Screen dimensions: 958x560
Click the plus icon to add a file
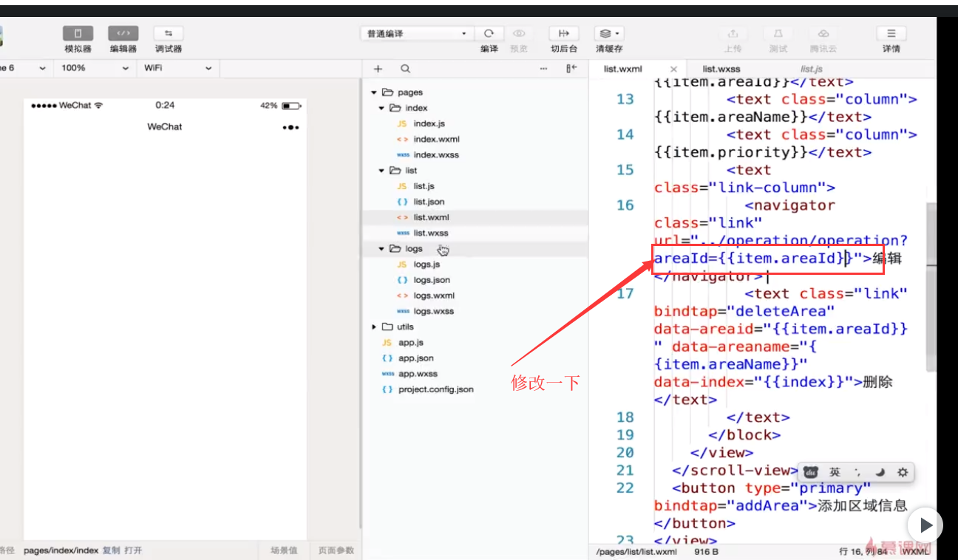click(x=378, y=68)
